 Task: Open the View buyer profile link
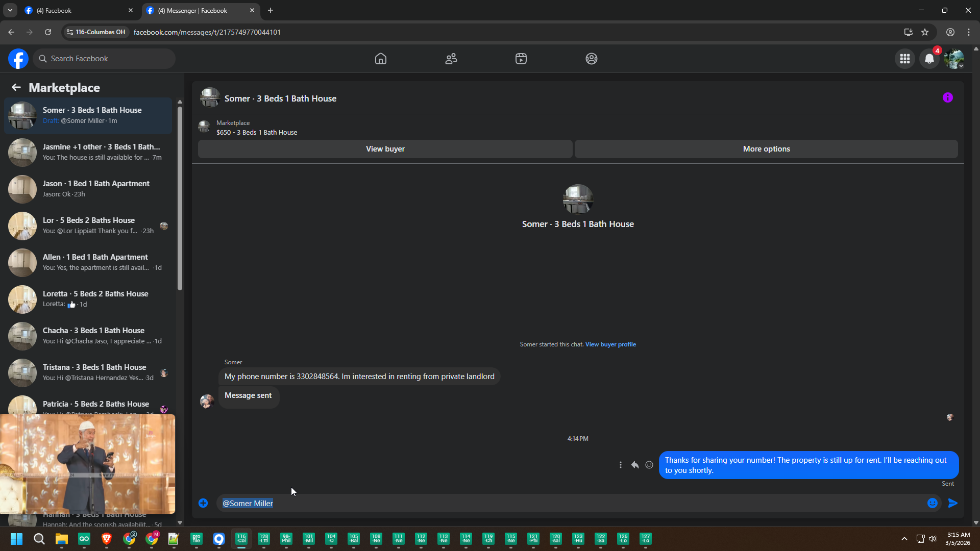(x=610, y=344)
